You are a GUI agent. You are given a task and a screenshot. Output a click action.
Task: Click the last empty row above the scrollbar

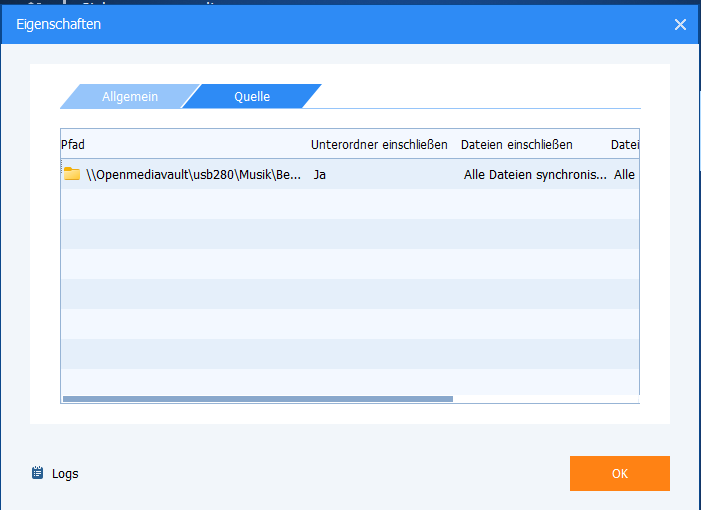[350, 383]
